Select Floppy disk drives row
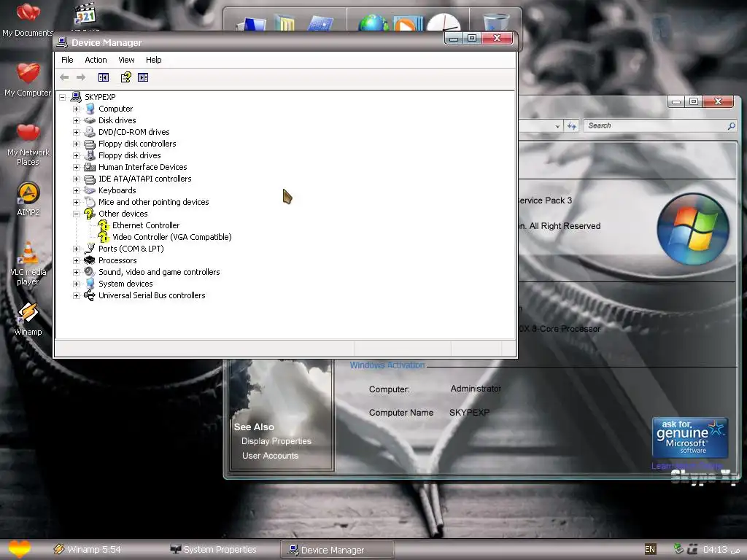Screen dimensions: 747x560 (x=130, y=155)
